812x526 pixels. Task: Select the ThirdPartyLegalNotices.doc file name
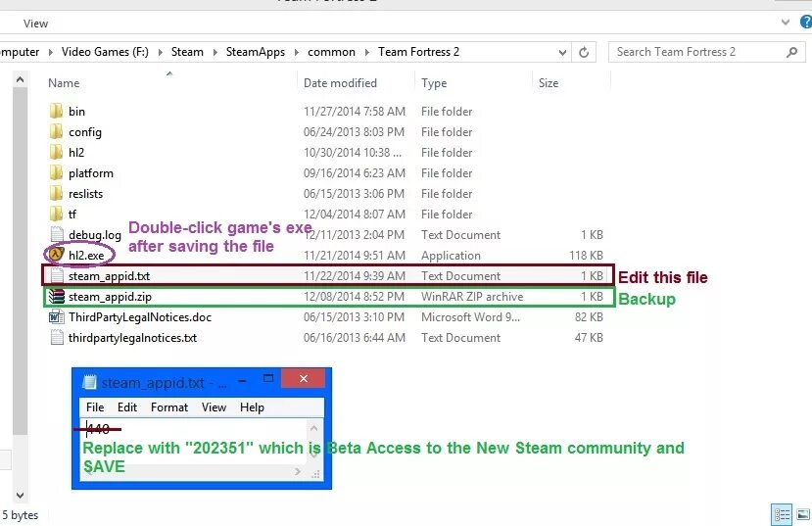140,317
